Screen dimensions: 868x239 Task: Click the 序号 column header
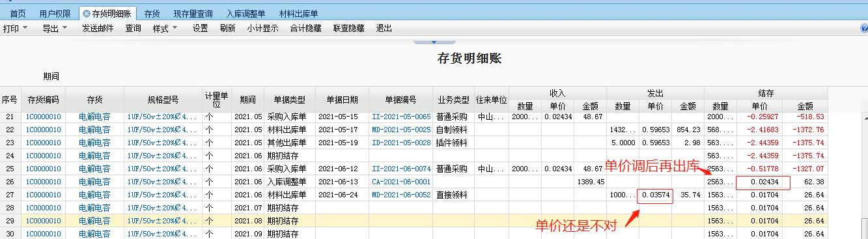10,100
